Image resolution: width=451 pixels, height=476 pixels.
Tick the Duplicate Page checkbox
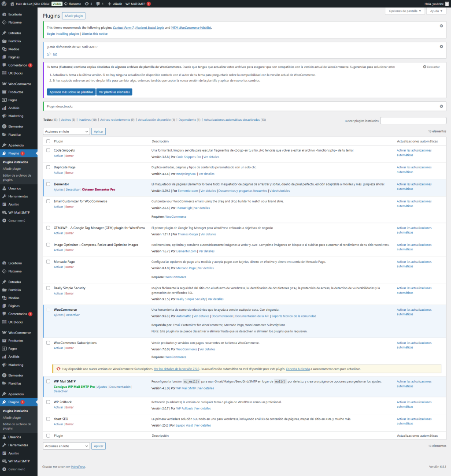point(48,167)
